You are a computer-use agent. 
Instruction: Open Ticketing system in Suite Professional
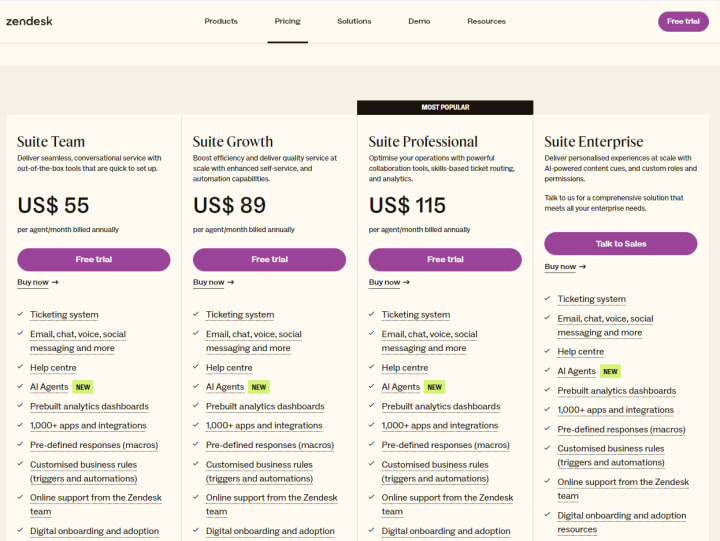[416, 315]
